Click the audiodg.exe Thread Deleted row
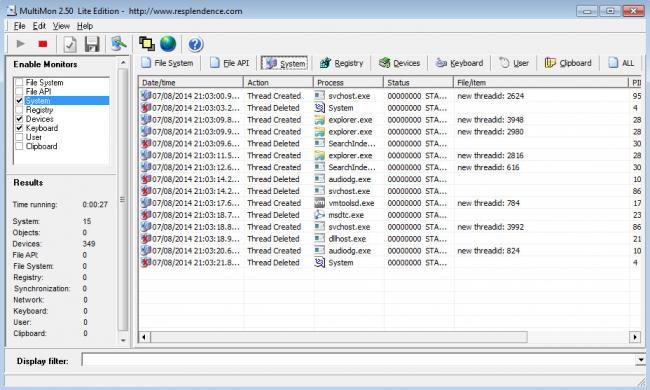Viewport: 650px width, 390px height. pyautogui.click(x=391, y=179)
